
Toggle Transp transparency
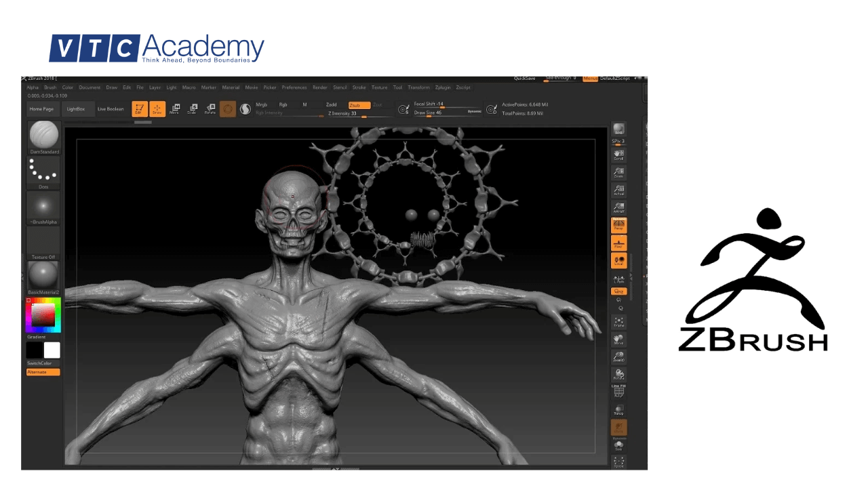618,409
